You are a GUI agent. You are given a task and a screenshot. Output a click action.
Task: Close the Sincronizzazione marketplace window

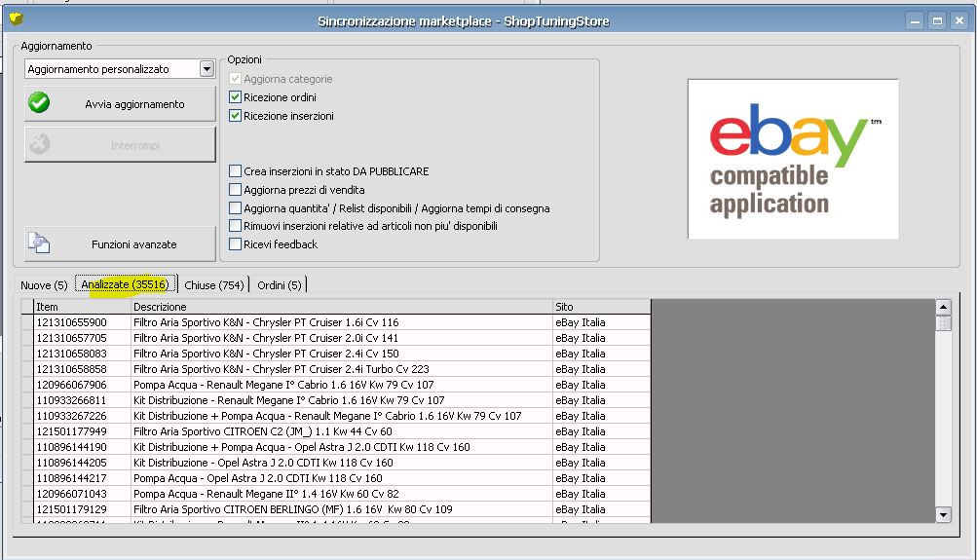[x=959, y=20]
